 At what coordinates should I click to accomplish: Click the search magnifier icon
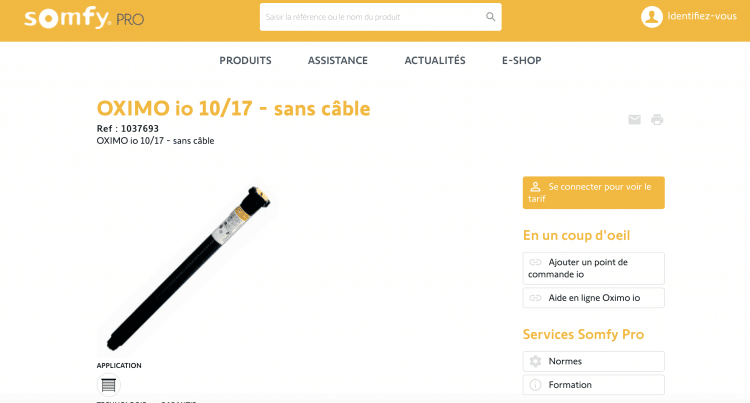[x=490, y=17]
